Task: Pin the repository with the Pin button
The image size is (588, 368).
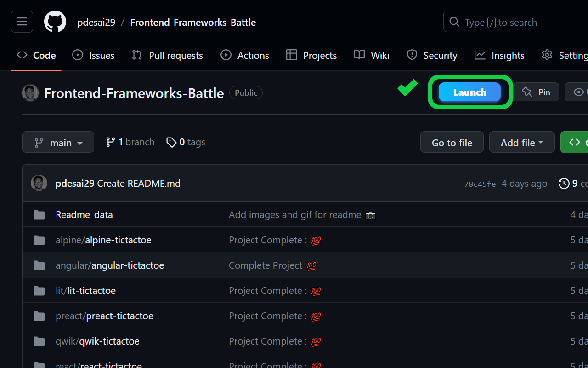Action: 536,92
